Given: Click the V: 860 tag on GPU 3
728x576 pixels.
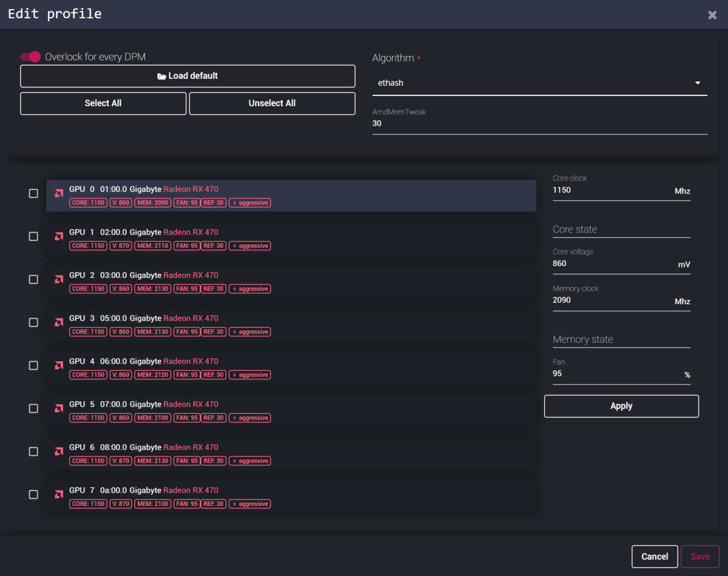Looking at the screenshot, I should click(x=121, y=332).
